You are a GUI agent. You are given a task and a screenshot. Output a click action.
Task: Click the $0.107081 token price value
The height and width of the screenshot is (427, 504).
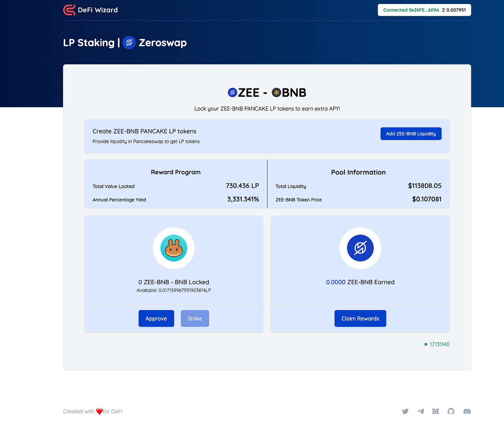coord(427,199)
